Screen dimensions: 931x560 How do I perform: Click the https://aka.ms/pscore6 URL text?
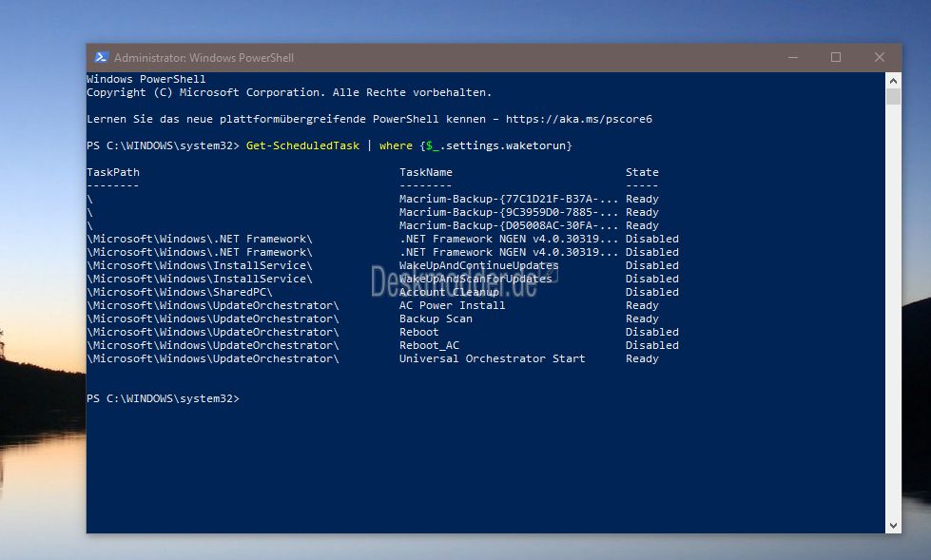click(579, 119)
